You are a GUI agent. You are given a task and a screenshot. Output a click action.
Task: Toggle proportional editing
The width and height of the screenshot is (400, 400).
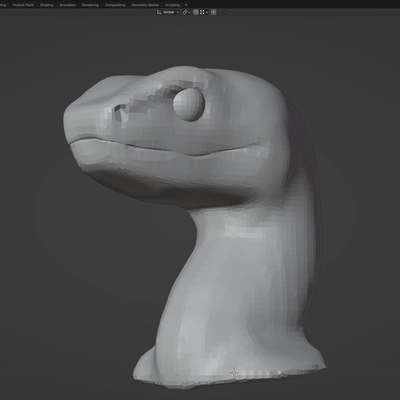(x=214, y=12)
